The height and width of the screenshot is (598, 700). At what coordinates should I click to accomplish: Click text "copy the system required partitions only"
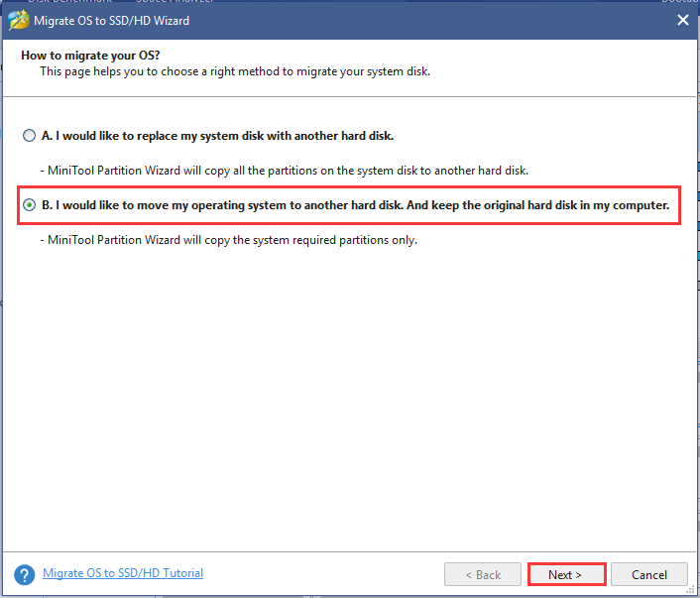click(310, 240)
